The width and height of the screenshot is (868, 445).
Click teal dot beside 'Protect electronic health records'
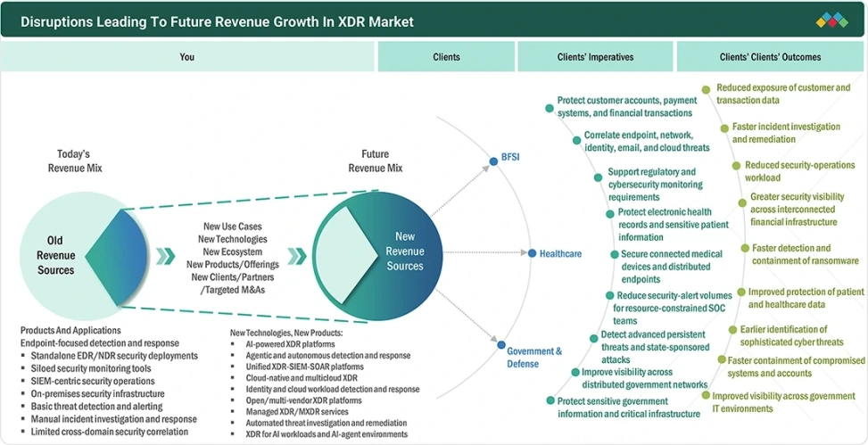609,214
